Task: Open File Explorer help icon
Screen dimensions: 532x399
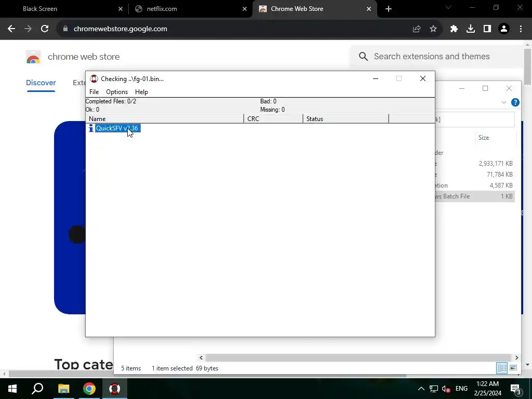Action: 515,102
